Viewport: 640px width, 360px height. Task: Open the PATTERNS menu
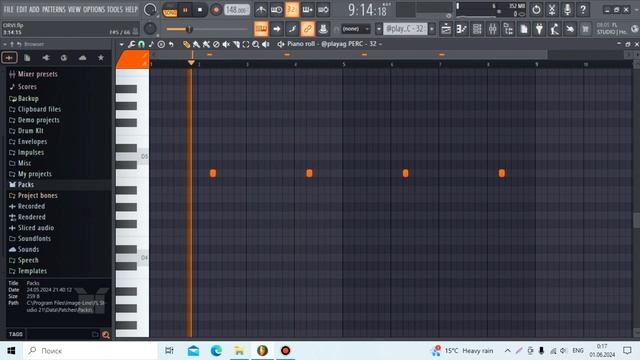(x=54, y=9)
